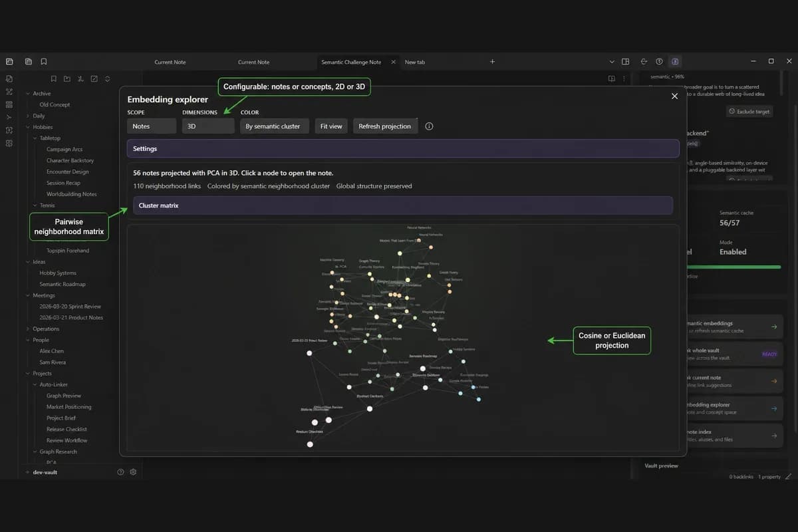Viewport: 798px width, 532px height.
Task: Open the note index action card
Action: click(x=733, y=436)
